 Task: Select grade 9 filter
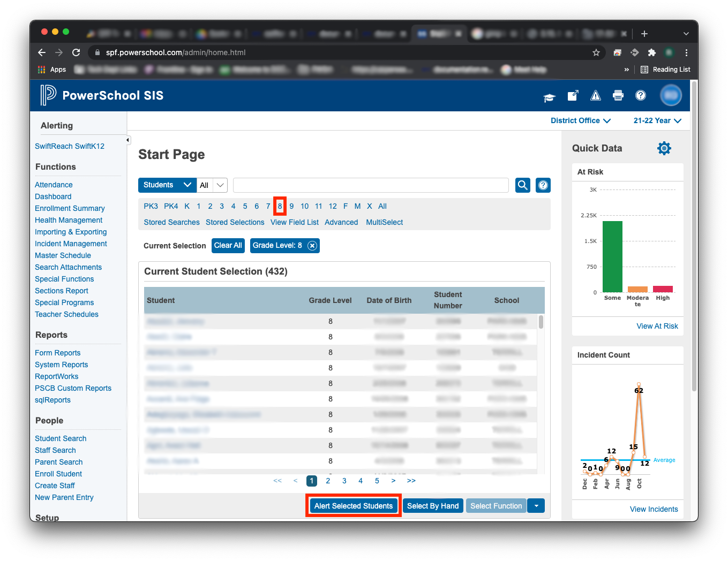click(x=291, y=206)
